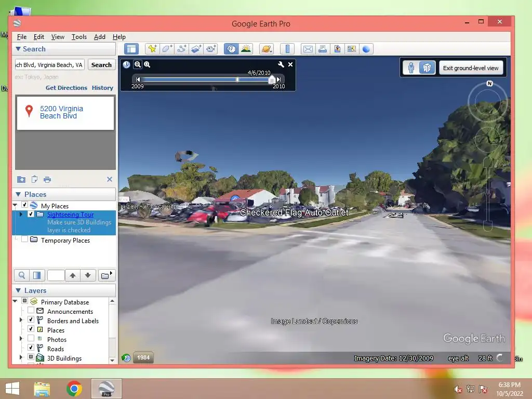
Task: Copy search results clipboard icon
Action: pyautogui.click(x=34, y=179)
